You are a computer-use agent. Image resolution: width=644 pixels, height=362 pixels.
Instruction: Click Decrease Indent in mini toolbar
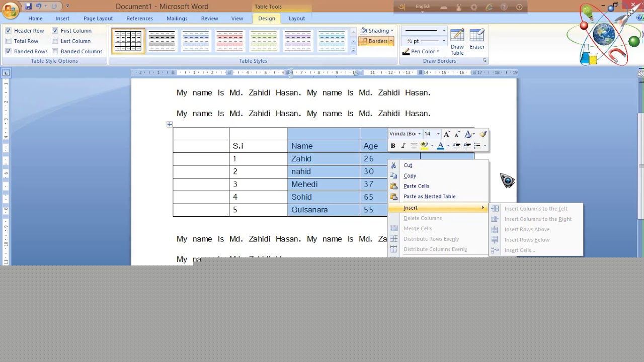[457, 146]
